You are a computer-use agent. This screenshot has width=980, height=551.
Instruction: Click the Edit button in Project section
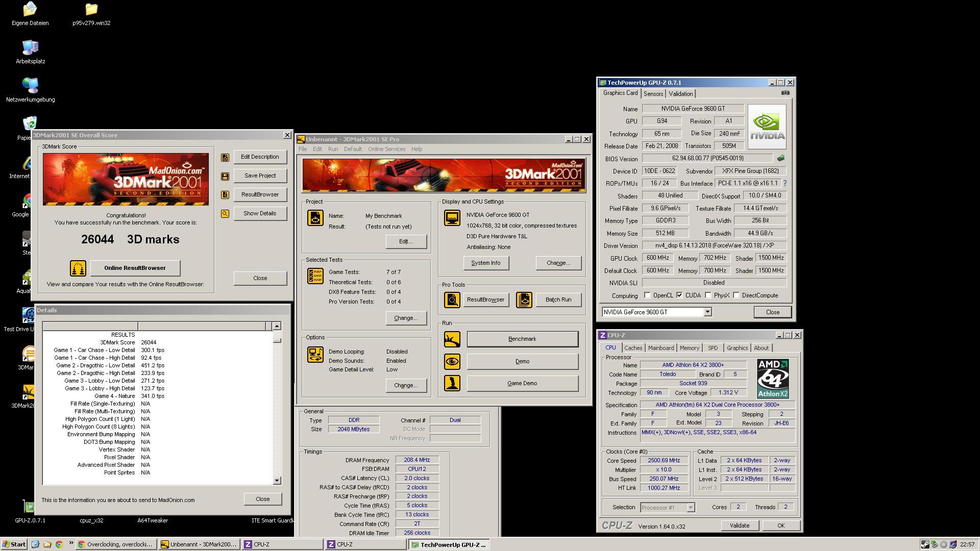click(x=406, y=242)
